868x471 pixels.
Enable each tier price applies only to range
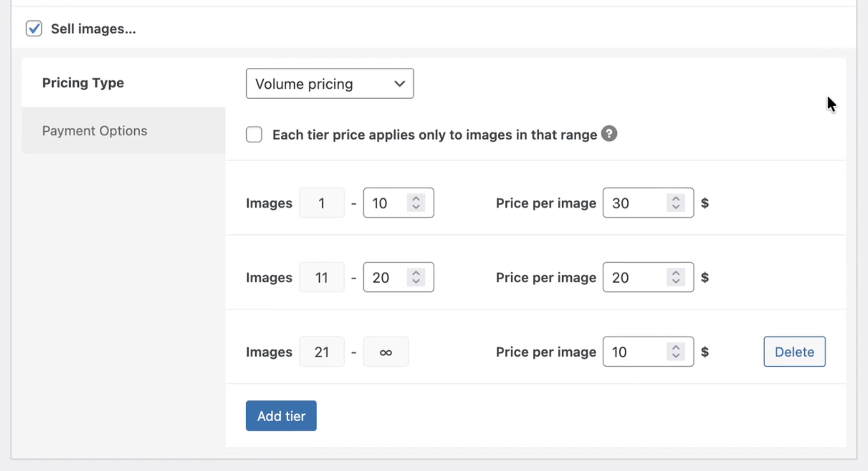[x=254, y=135]
